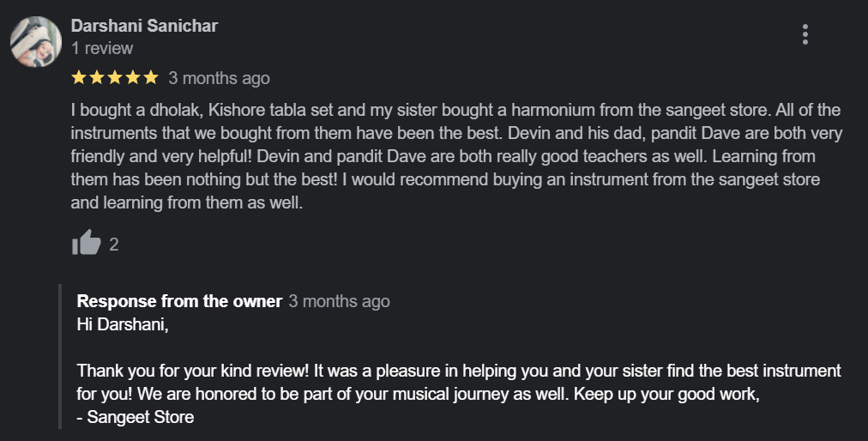Click the '1 review' count under the name
Screen dimensions: 868x441
[x=102, y=48]
